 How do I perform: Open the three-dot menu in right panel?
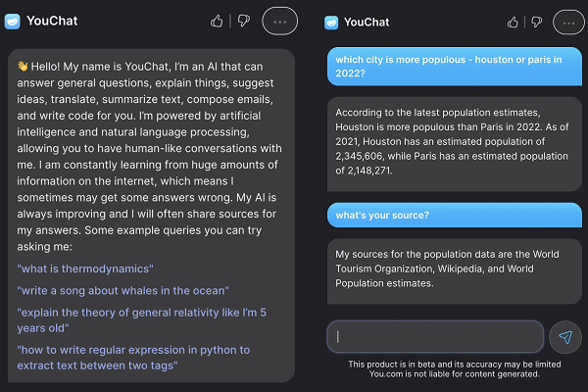coord(569,21)
